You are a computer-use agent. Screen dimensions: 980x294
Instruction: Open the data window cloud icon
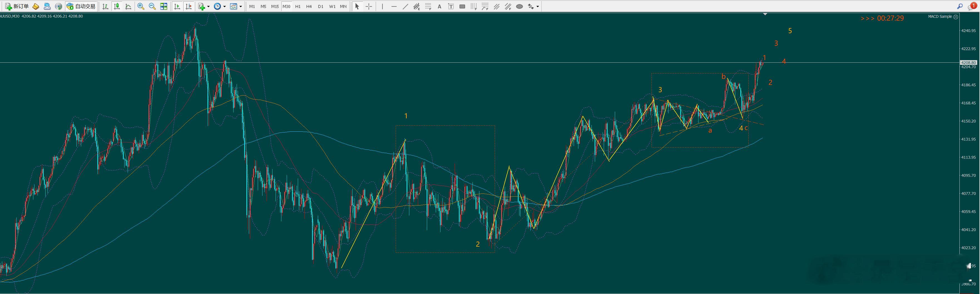[47, 6]
